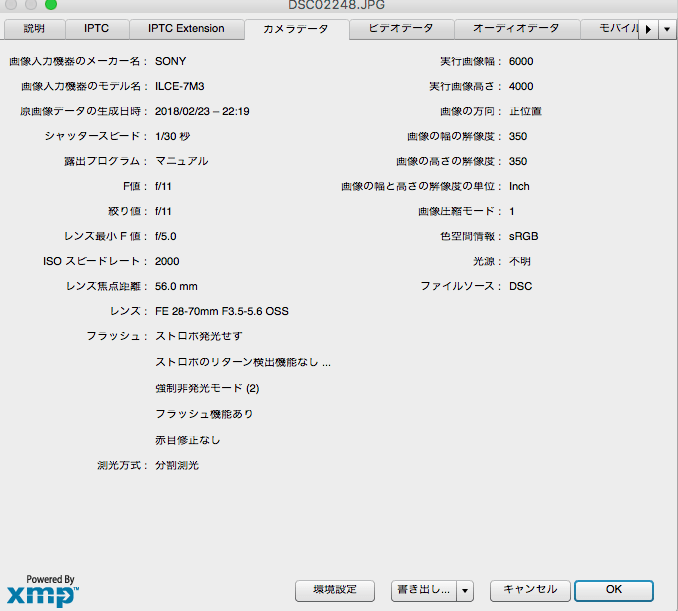Click the image height value 4000

(521, 86)
